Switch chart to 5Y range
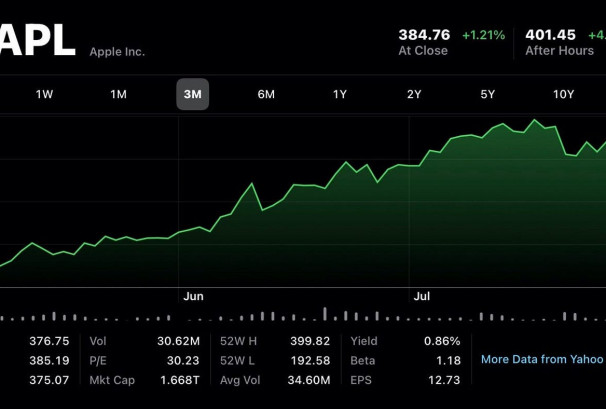The image size is (606, 409). tap(488, 94)
